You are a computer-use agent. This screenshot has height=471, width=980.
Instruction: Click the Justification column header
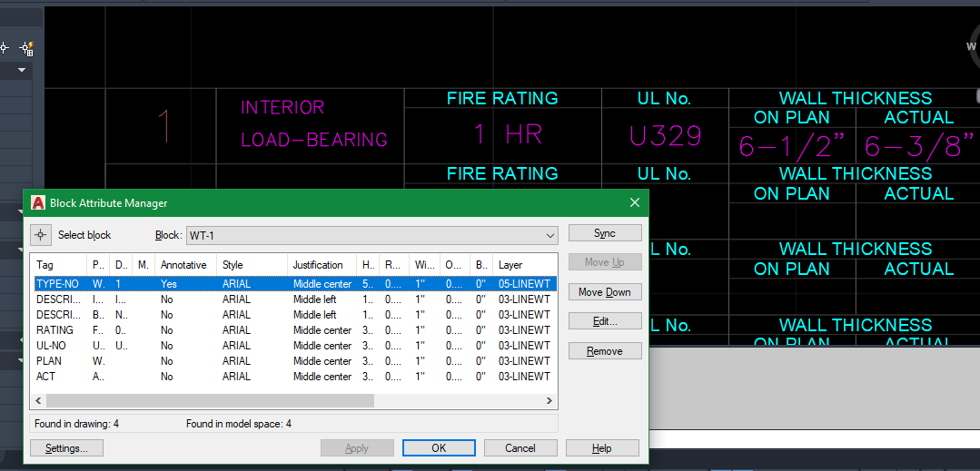[322, 265]
